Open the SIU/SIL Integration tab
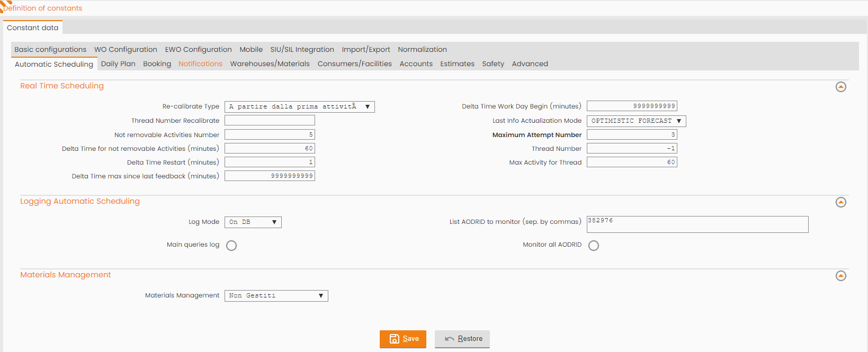 tap(302, 49)
